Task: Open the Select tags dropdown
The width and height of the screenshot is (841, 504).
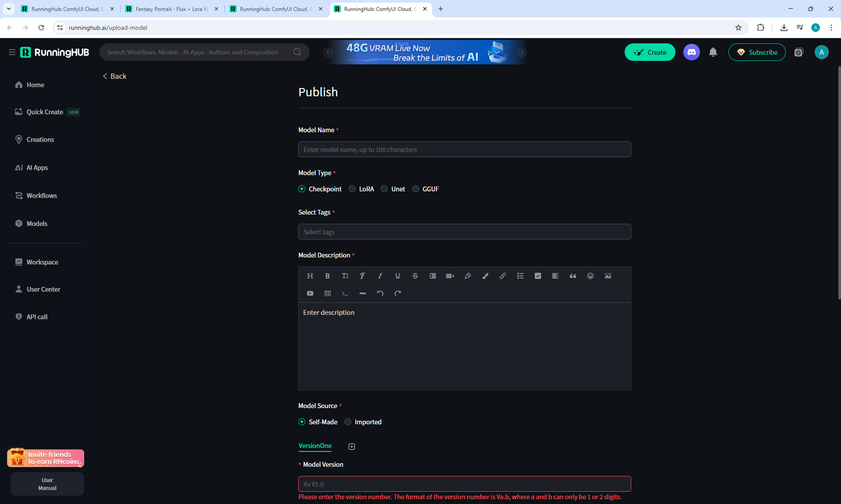Action: 464,232
